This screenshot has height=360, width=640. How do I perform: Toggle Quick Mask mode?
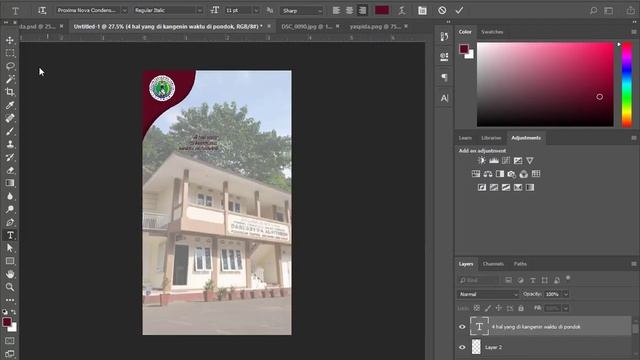(10, 341)
